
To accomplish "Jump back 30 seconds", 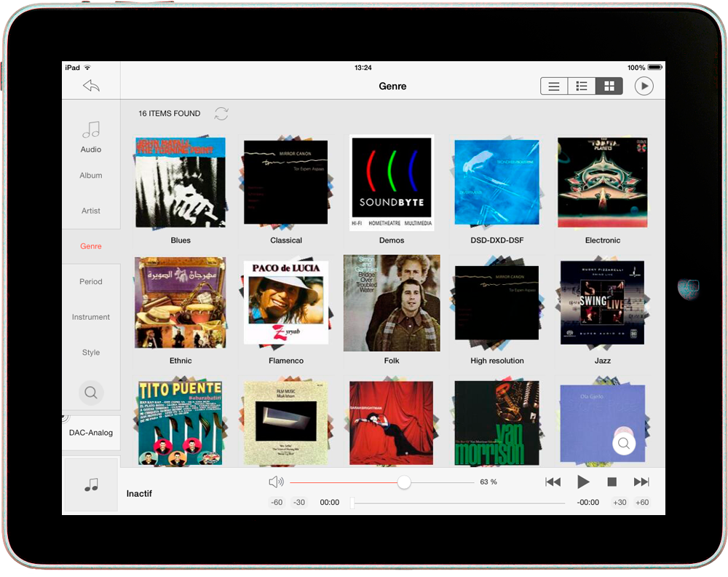I will (299, 502).
